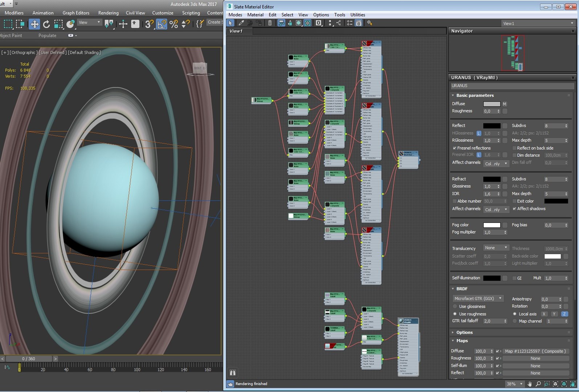Click the Roughness map None button
The width and height of the screenshot is (579, 392).
coord(535,359)
